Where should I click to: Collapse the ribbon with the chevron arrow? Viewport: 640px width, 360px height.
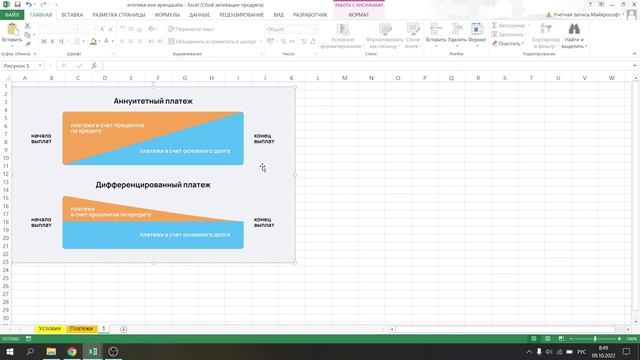point(634,54)
